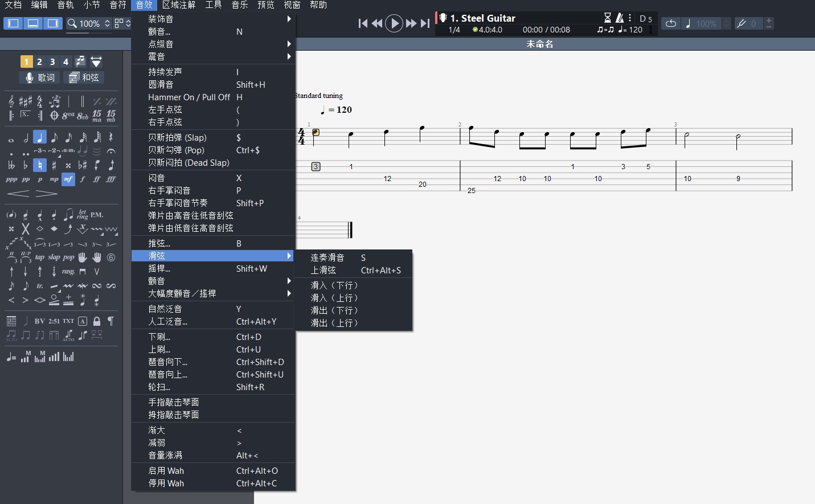Screen dimensions: 815x504
Task: Click the treble clef icon
Action: (11, 101)
